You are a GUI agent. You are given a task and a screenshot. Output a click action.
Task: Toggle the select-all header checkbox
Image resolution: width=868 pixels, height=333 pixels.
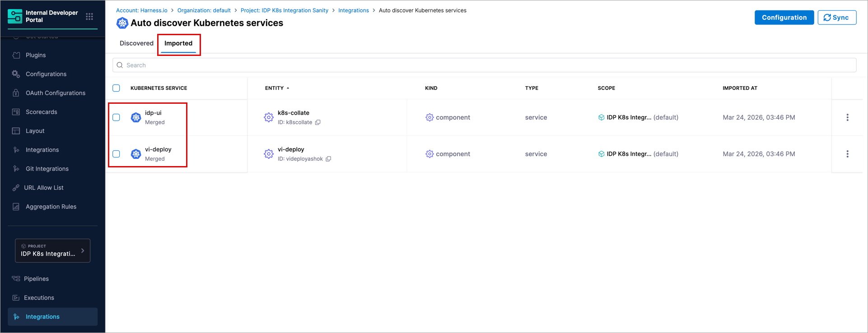click(116, 88)
